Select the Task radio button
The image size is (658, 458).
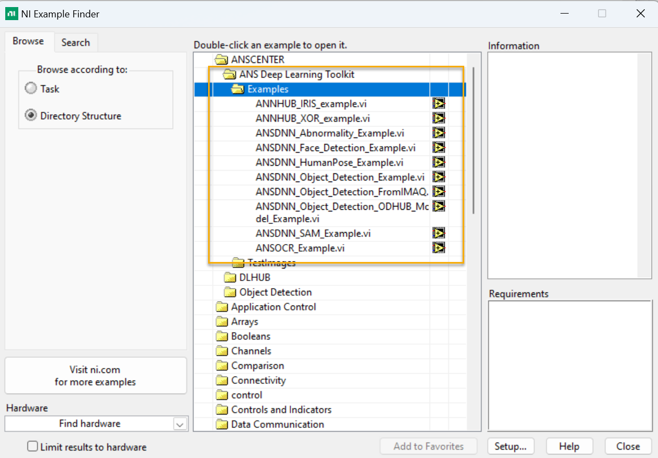(x=31, y=89)
